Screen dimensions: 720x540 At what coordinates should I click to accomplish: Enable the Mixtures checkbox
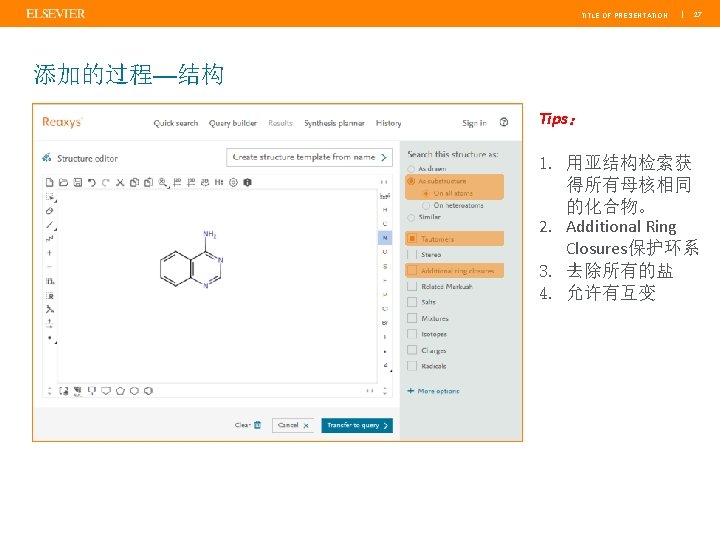pyautogui.click(x=412, y=318)
